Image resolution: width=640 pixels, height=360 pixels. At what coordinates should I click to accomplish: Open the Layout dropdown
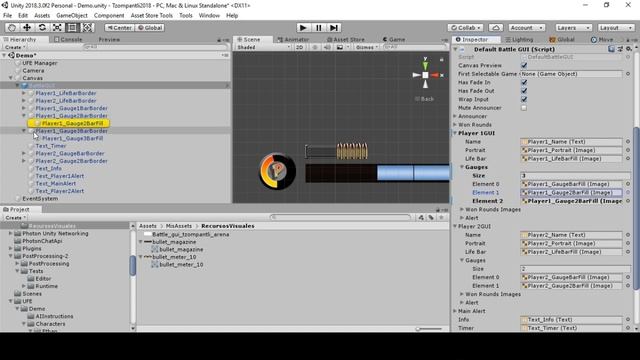click(616, 28)
